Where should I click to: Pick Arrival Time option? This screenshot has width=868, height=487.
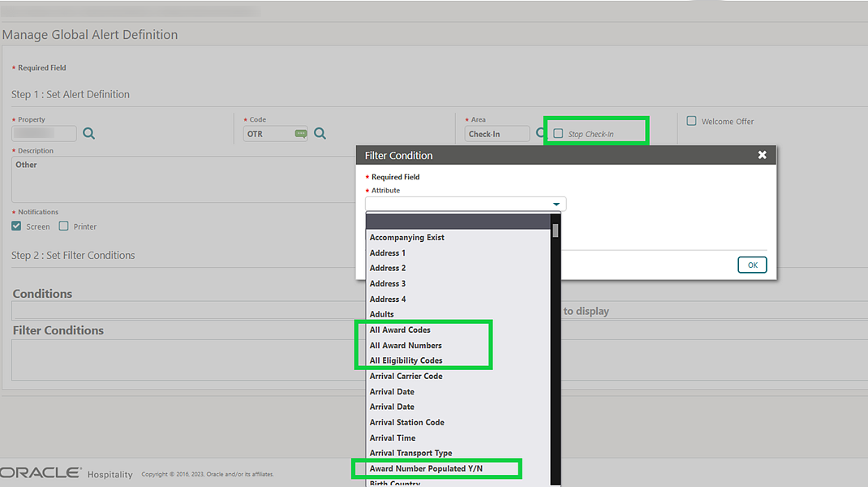coord(458,437)
